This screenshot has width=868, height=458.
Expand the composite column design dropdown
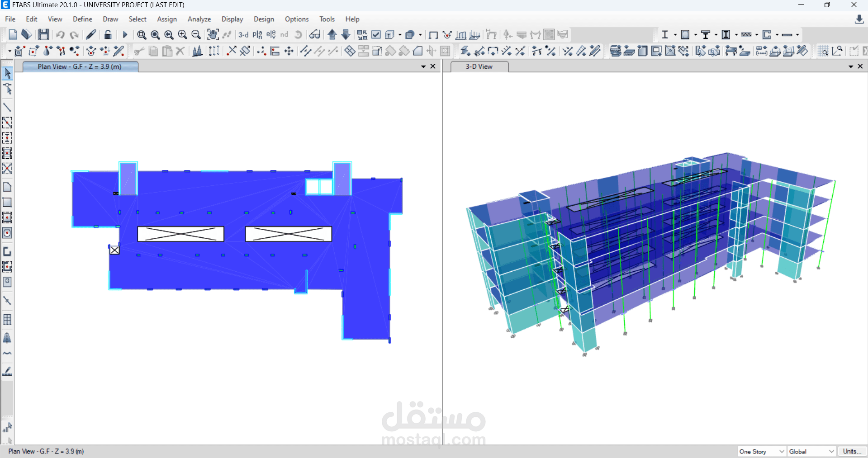tap(736, 35)
